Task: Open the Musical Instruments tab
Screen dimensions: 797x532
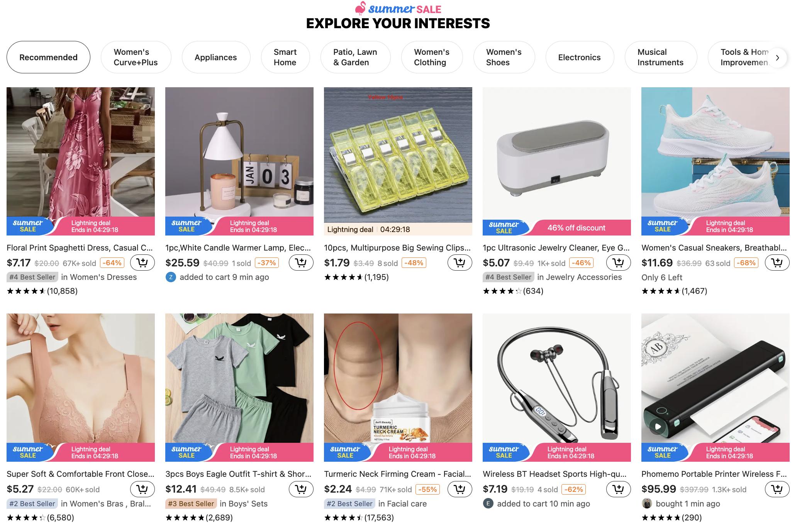Action: tap(660, 57)
